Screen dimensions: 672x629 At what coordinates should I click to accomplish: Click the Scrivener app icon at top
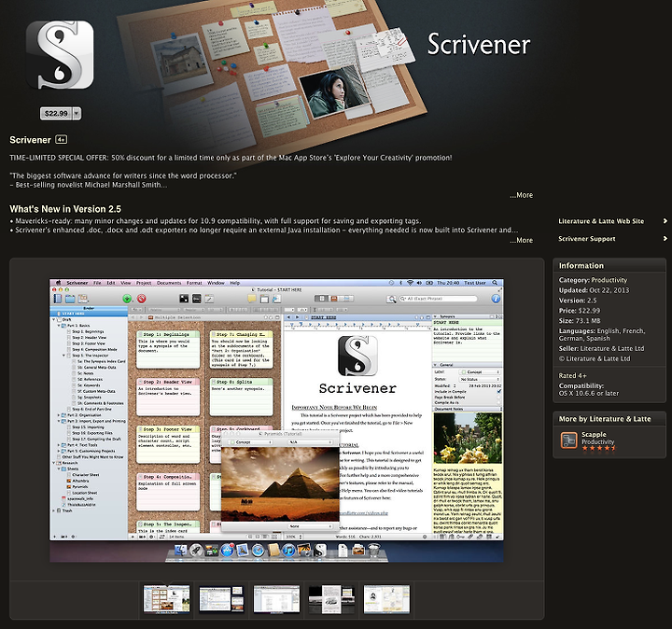pos(60,54)
